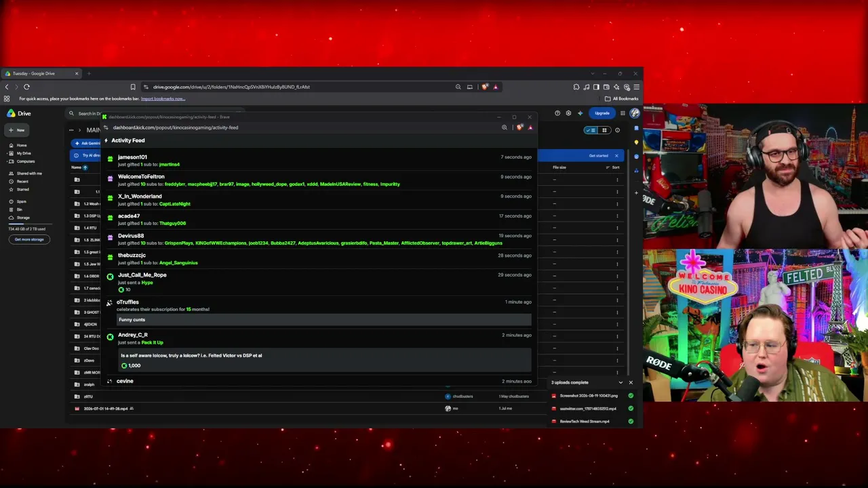Open the Brave Wallet icon
This screenshot has width=868, height=488.
[606, 87]
